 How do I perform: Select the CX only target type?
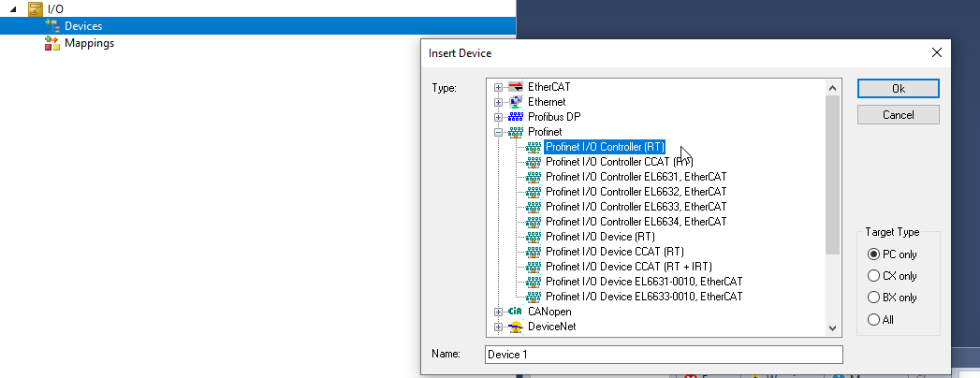click(874, 276)
